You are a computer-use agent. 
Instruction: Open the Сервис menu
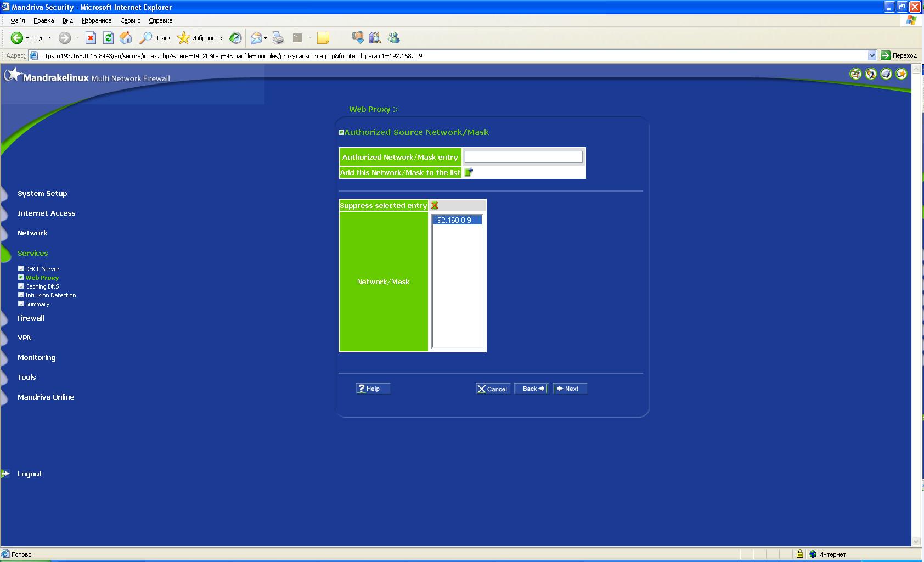130,20
